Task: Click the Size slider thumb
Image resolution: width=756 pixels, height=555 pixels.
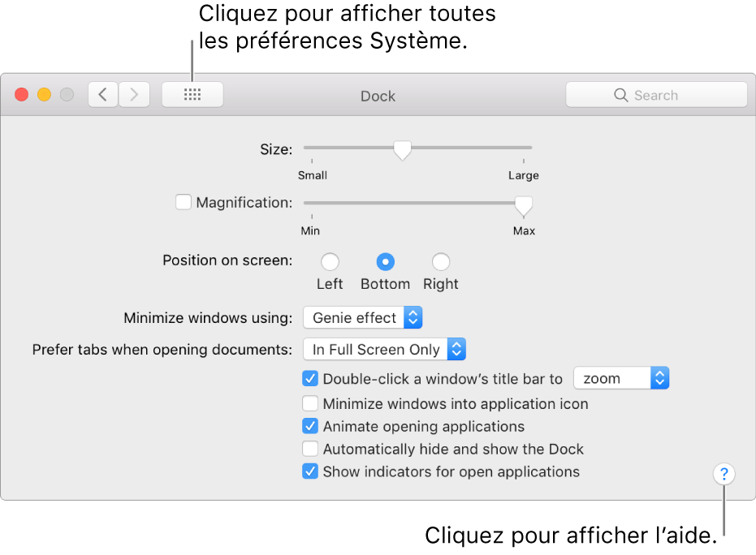Action: (x=402, y=150)
